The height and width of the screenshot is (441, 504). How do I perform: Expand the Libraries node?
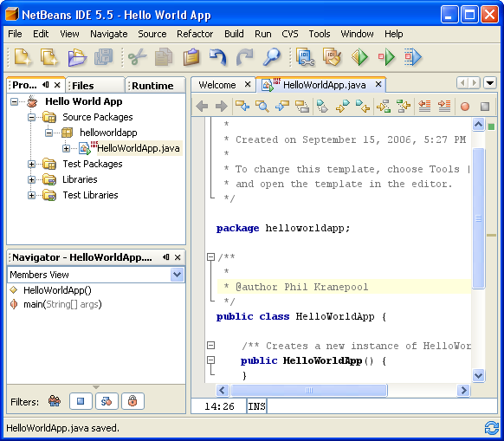(31, 179)
